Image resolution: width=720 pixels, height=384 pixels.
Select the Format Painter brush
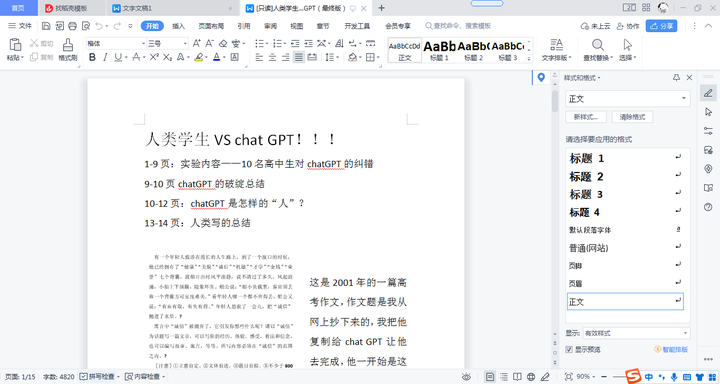[x=68, y=45]
